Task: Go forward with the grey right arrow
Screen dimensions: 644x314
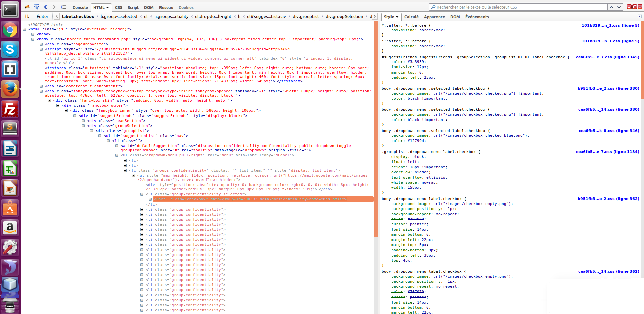Action: point(54,7)
